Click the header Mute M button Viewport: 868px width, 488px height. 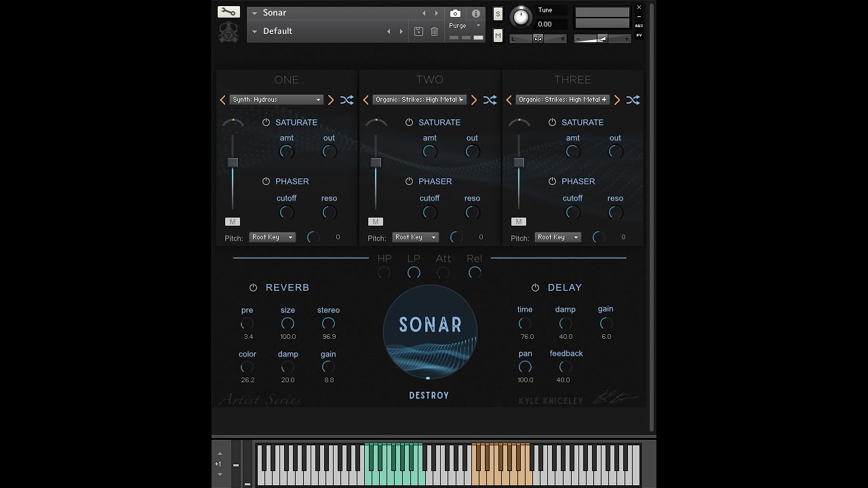click(498, 35)
